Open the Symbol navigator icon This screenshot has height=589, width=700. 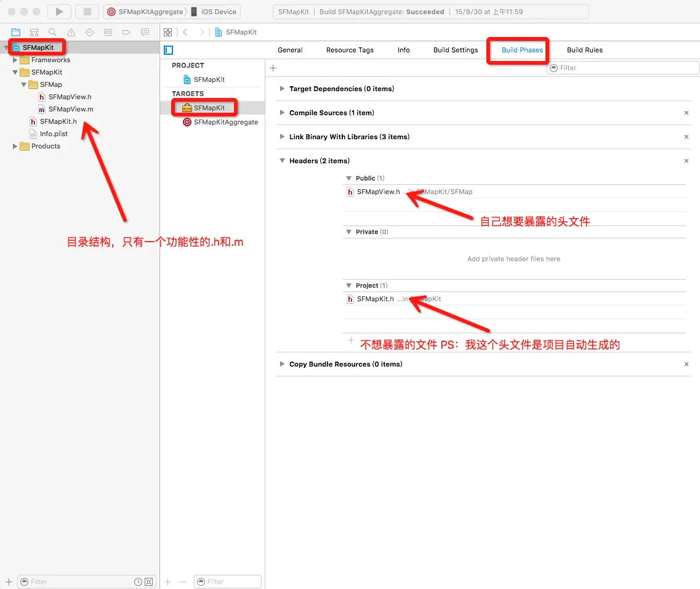tap(34, 32)
